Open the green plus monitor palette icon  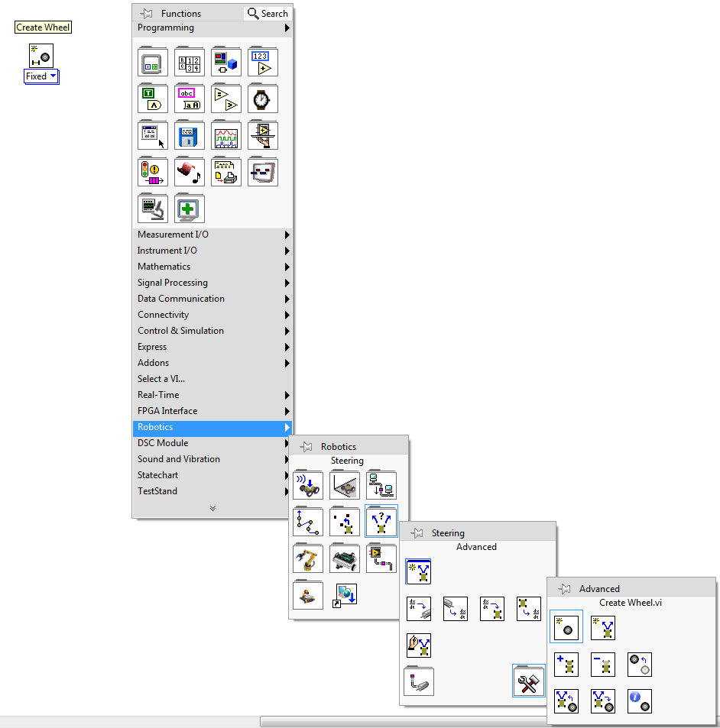click(189, 209)
